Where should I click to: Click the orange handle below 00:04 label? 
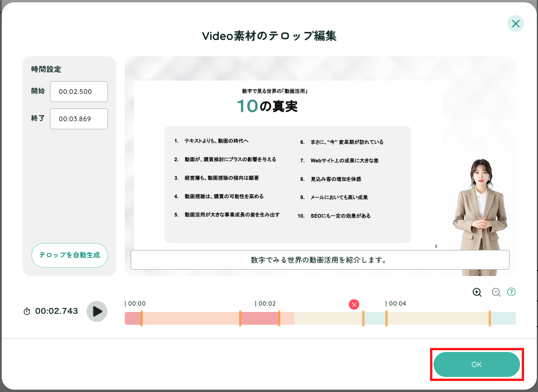click(387, 318)
